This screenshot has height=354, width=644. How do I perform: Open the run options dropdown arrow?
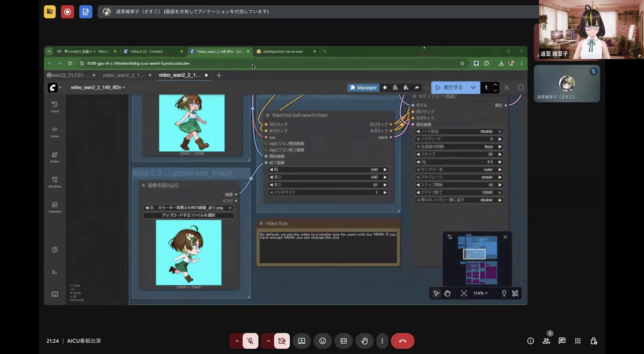[473, 87]
